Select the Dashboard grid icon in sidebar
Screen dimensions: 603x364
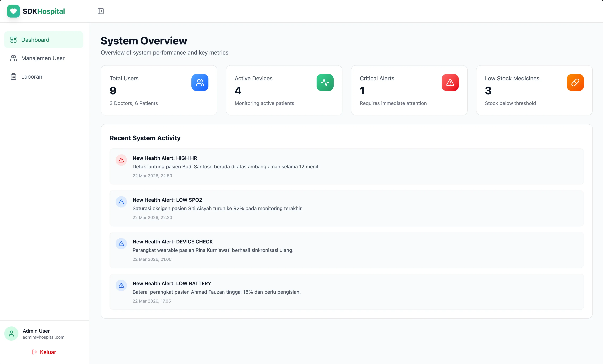point(13,39)
